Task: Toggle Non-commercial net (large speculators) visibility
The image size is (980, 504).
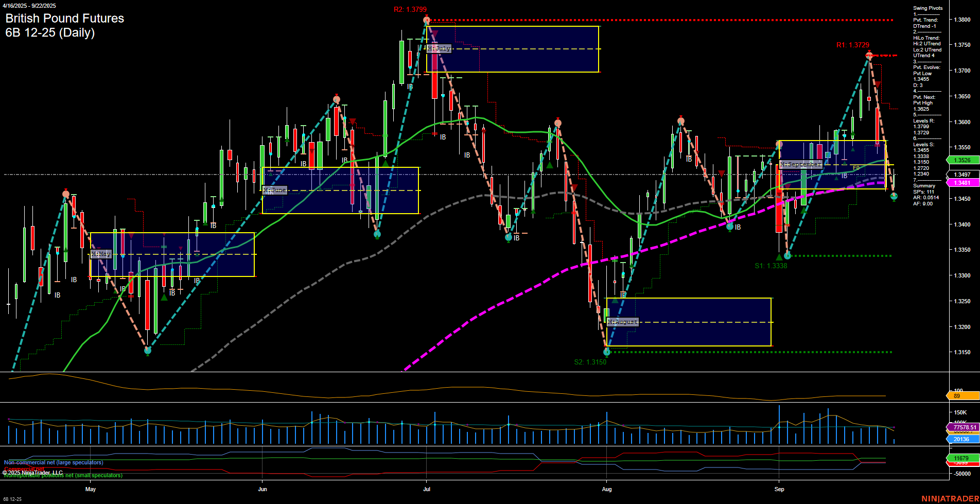Action: pos(53,462)
